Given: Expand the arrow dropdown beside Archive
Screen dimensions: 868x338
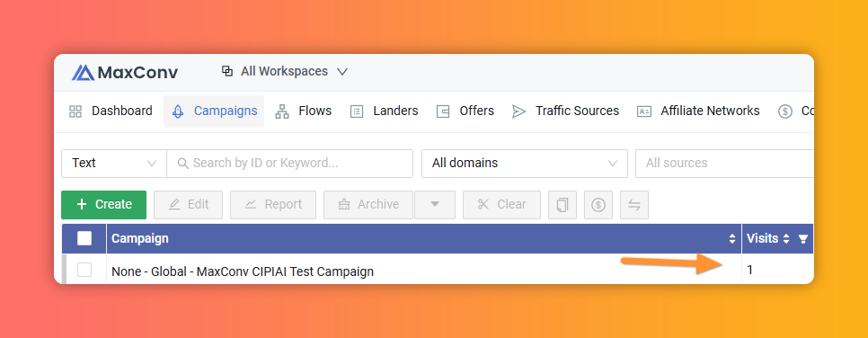Looking at the screenshot, I should click(x=435, y=205).
